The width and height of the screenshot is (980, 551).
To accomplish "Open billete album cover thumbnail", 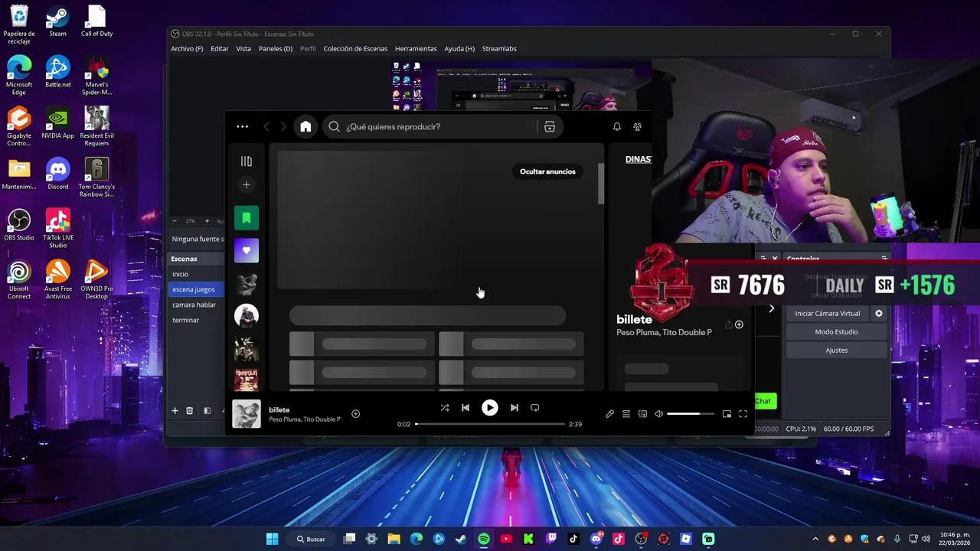I will click(247, 414).
